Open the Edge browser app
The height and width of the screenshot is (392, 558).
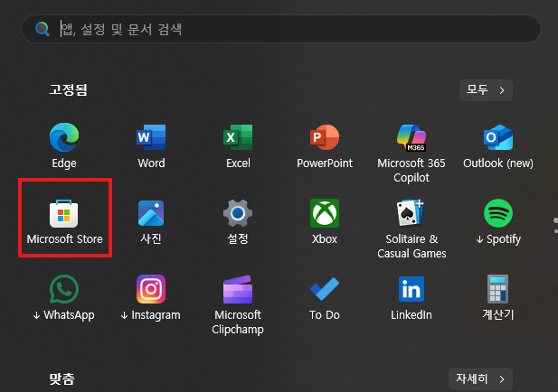64,146
